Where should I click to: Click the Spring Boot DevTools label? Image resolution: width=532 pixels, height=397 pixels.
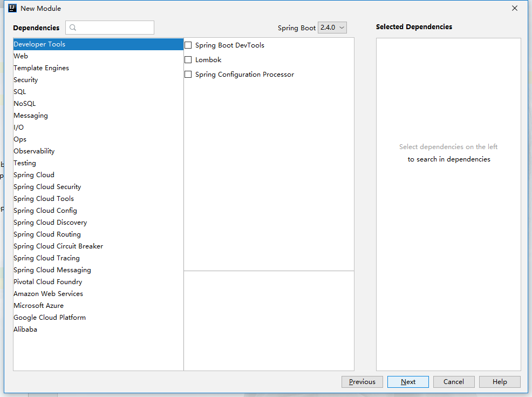point(230,45)
